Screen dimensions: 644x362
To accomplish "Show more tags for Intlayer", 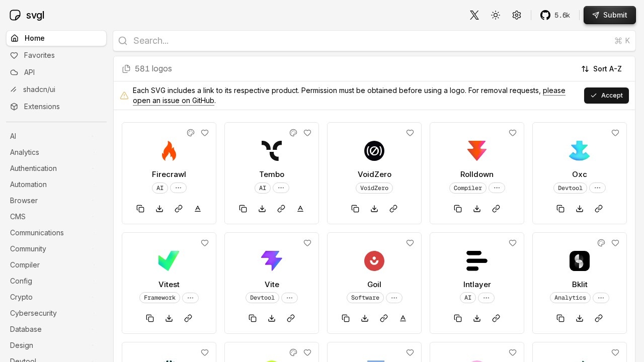I will (486, 298).
